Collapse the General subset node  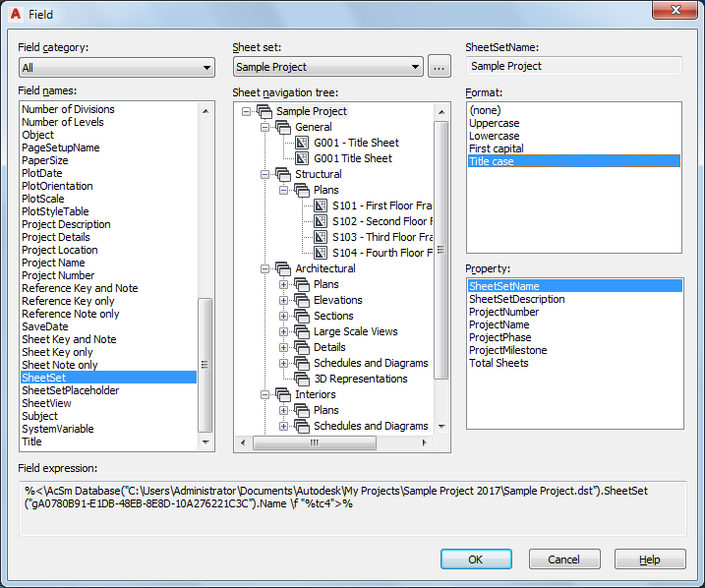point(264,127)
